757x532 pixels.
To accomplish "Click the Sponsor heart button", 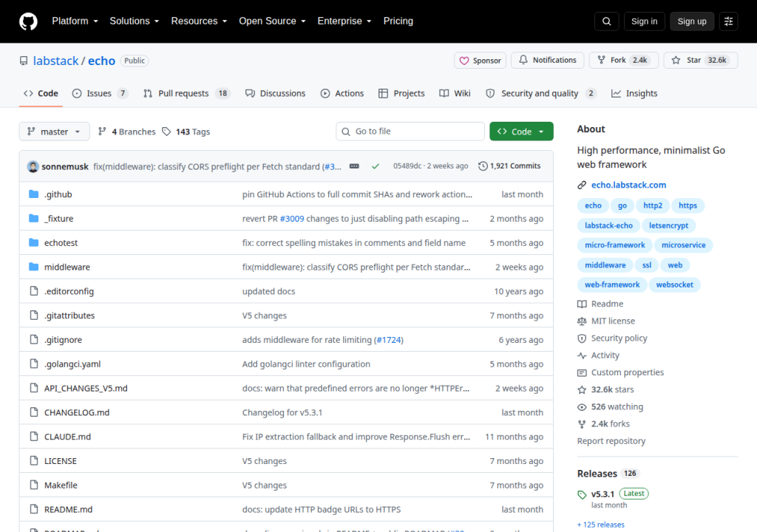I will click(480, 61).
